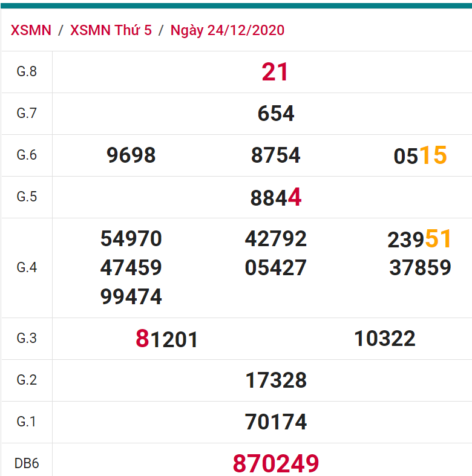Select the special prize number 870249

click(x=275, y=464)
